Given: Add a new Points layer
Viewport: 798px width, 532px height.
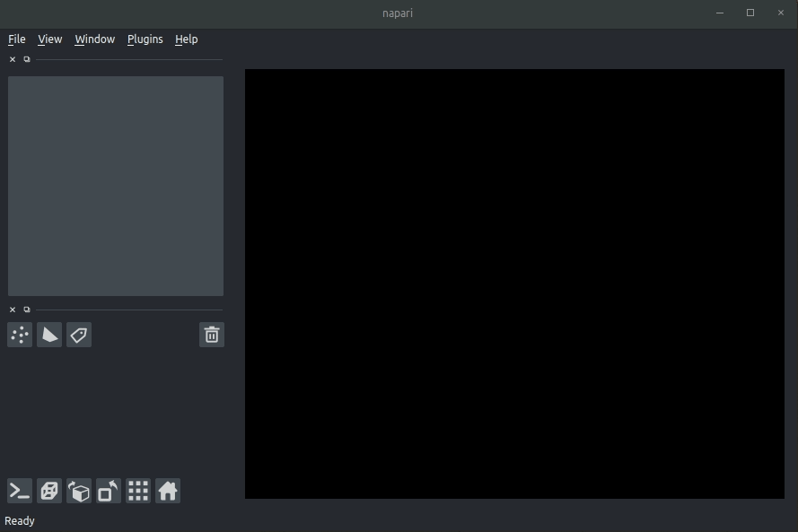Looking at the screenshot, I should pos(19,335).
